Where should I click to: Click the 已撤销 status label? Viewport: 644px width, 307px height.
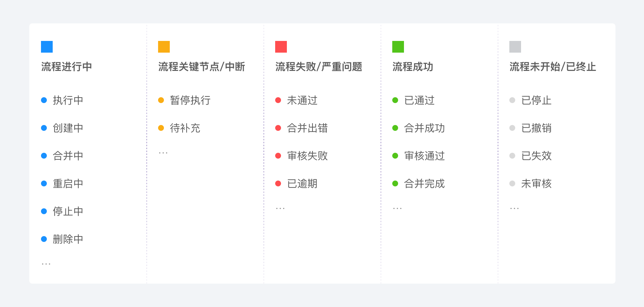click(536, 128)
